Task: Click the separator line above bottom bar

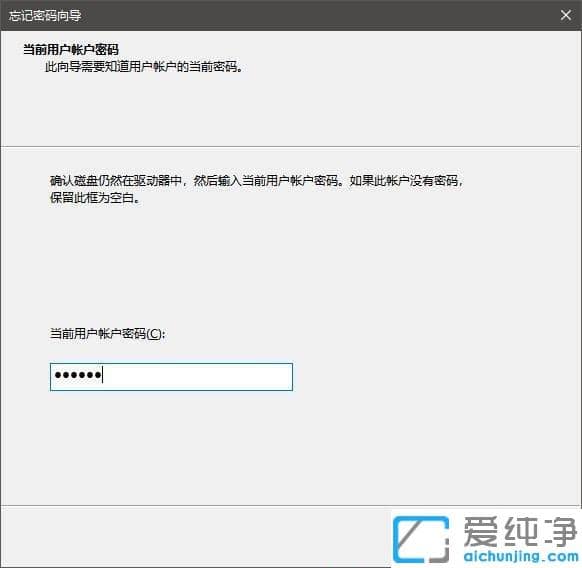Action: coord(291,506)
